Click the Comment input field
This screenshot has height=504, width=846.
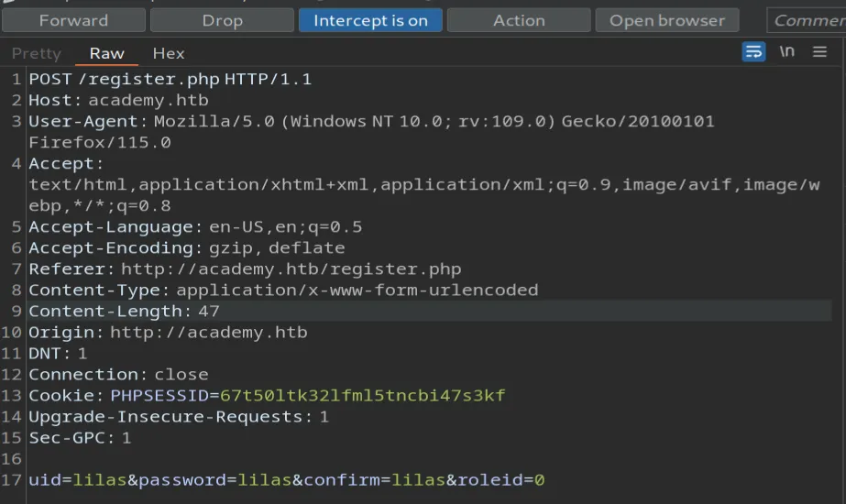click(807, 20)
